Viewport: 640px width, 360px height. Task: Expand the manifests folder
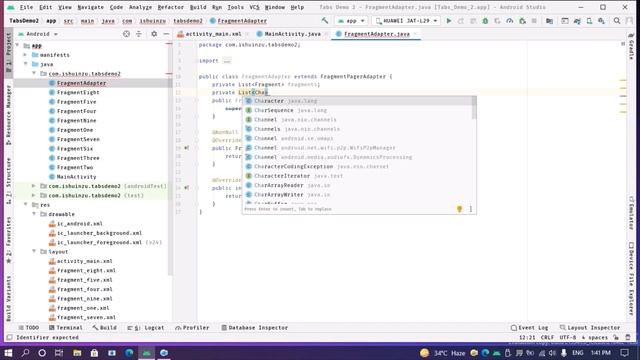(25, 55)
